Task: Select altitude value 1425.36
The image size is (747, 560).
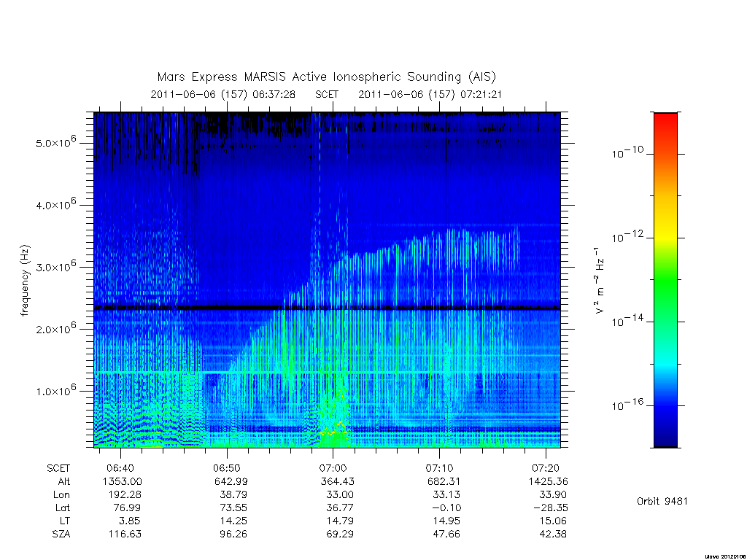Action: (x=548, y=481)
